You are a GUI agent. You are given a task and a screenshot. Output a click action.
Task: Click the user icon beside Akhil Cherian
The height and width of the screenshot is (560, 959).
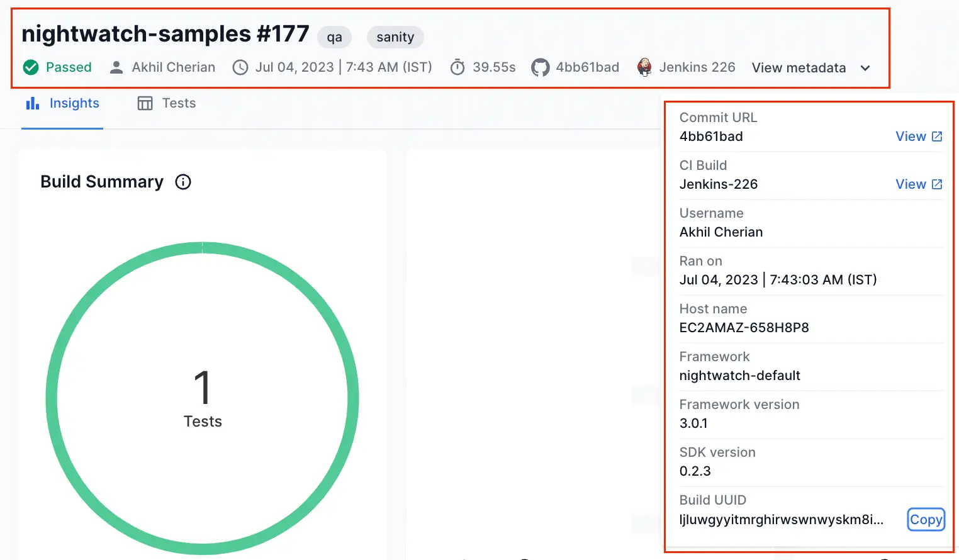pyautogui.click(x=116, y=67)
